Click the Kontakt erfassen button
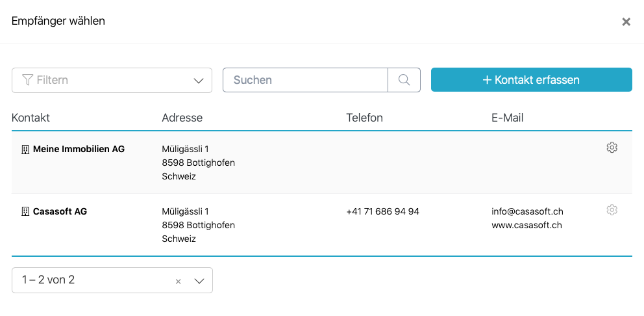644x316 pixels. pyautogui.click(x=531, y=80)
